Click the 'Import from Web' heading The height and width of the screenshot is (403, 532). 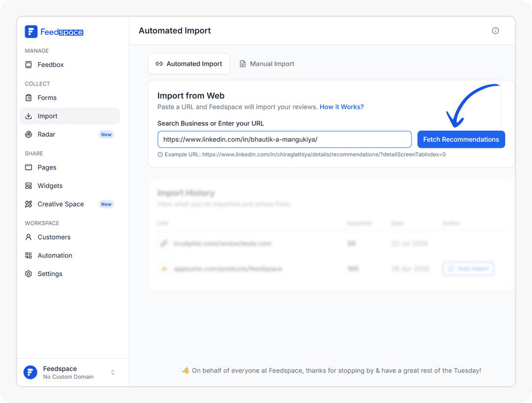point(191,95)
